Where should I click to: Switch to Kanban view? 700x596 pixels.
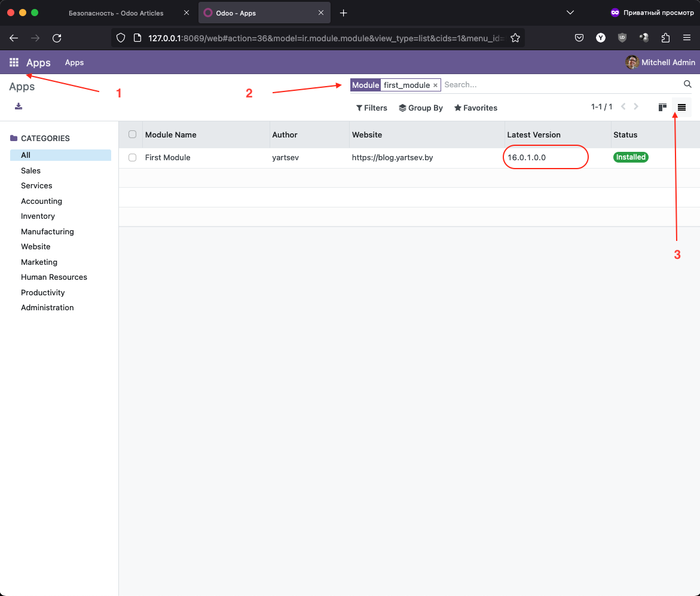coord(662,107)
